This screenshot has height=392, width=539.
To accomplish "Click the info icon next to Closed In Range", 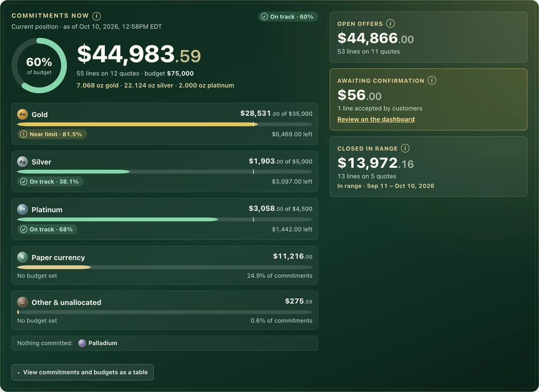I will tap(405, 148).
